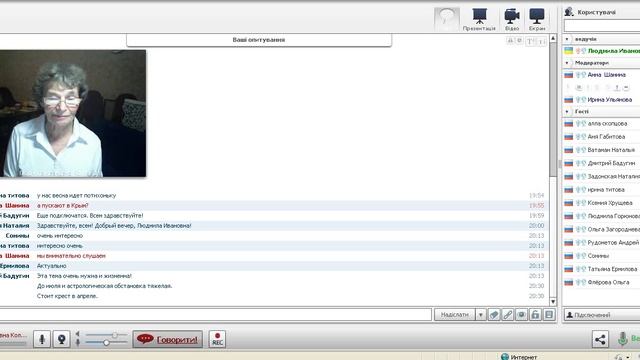Click the Internet globe icon in status bar

[505, 357]
